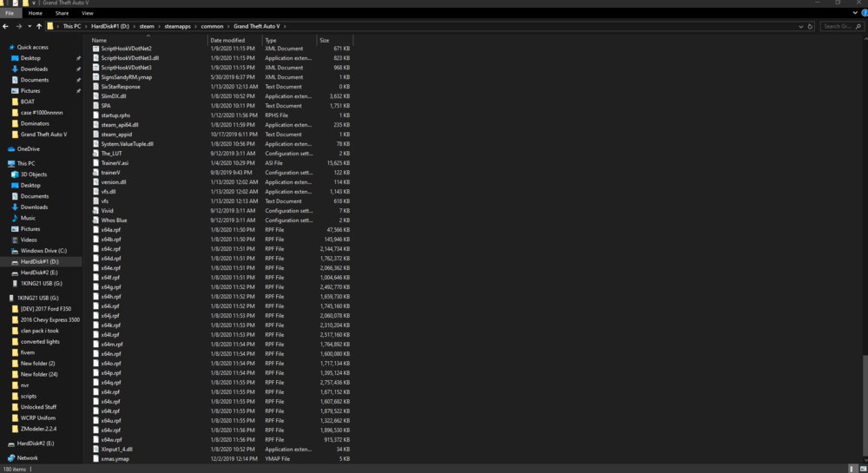Open address bar history dropdown
The height and width of the screenshot is (473, 868).
coord(800,26)
